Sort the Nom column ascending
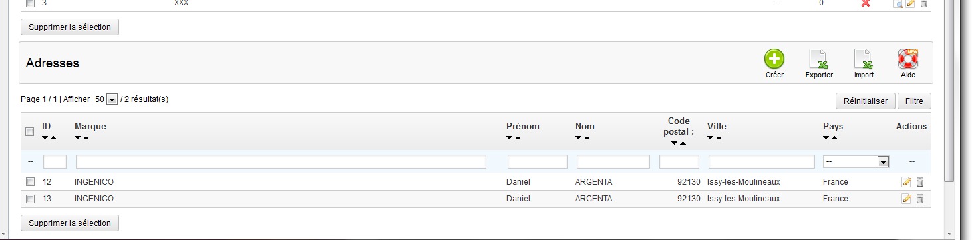The height and width of the screenshot is (240, 980). (x=588, y=138)
